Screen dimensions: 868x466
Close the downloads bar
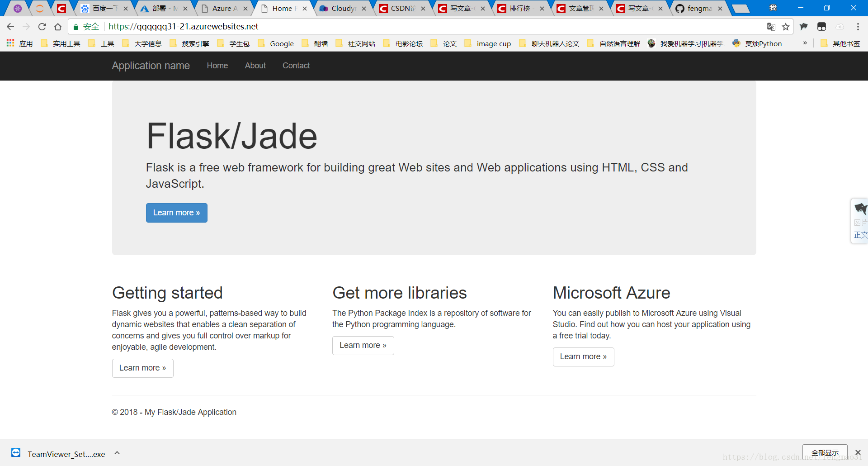(x=858, y=452)
